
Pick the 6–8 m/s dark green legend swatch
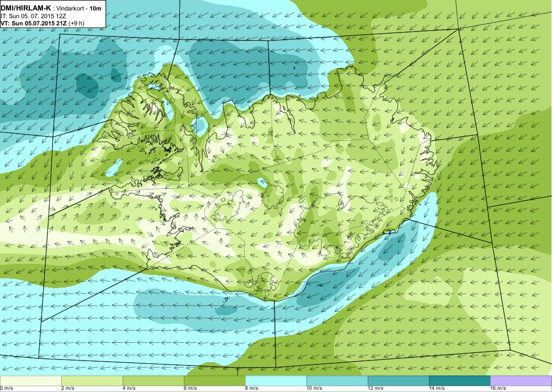[215, 381]
